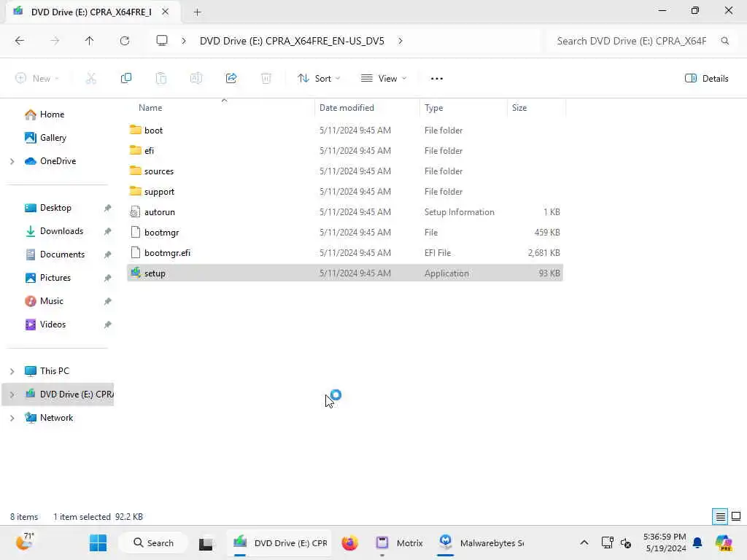Expand the Network tree node

point(12,418)
